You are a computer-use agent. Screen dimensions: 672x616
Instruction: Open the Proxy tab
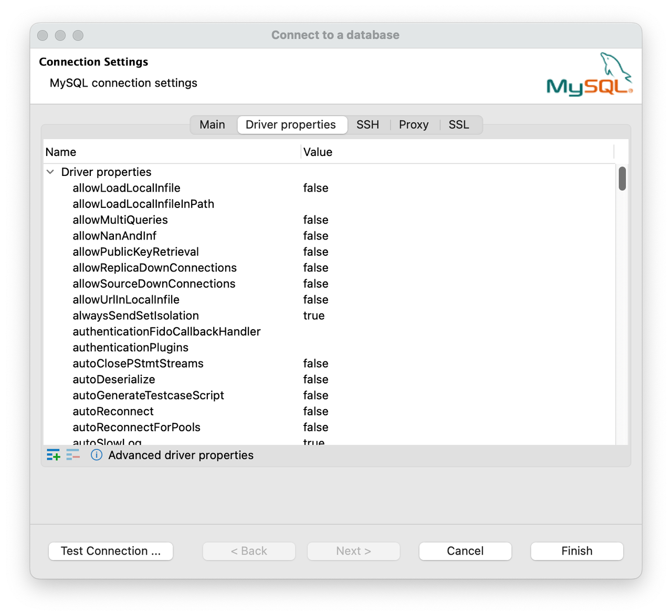click(x=414, y=124)
